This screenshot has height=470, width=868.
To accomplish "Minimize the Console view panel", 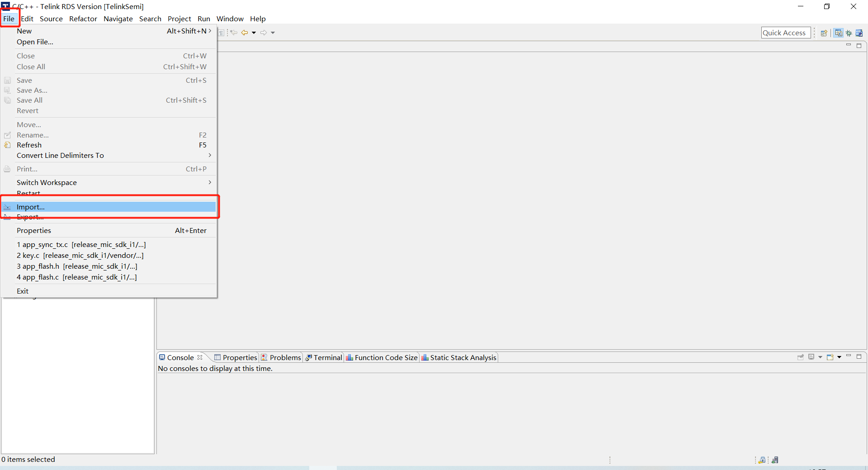I will (x=849, y=357).
